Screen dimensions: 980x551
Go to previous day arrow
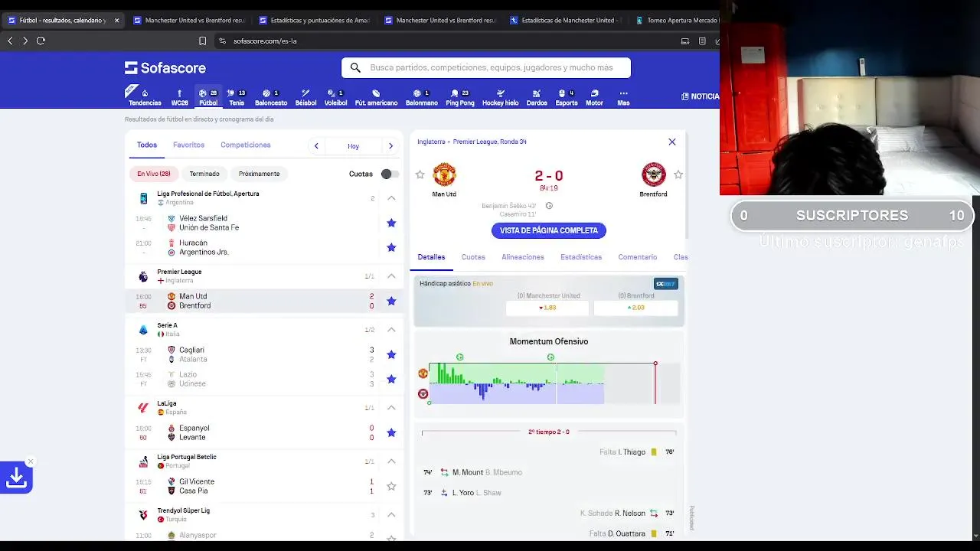[x=316, y=145]
